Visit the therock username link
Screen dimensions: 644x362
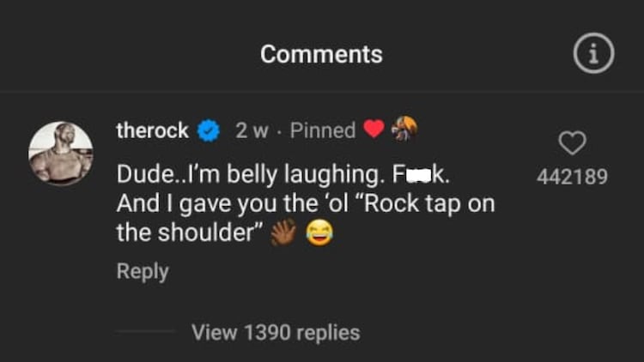[x=152, y=130]
